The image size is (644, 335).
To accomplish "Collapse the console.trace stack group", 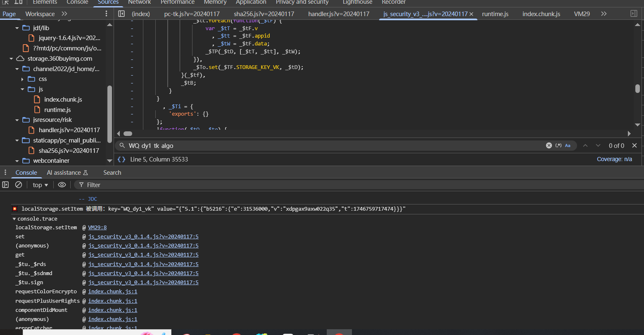I will coord(14,219).
